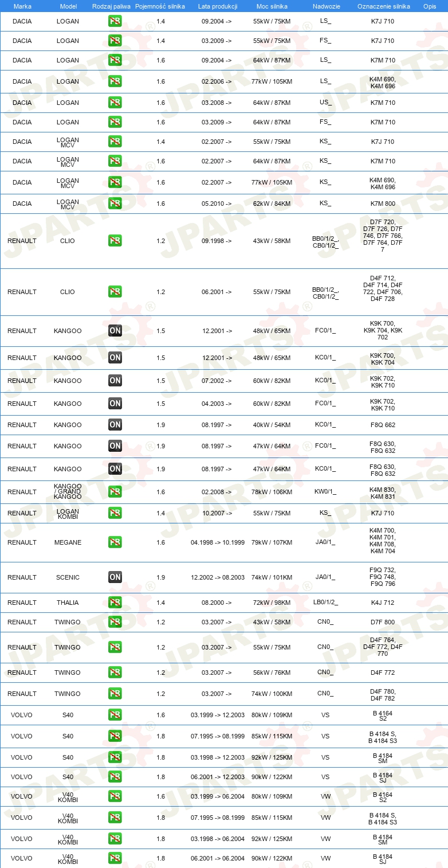Image resolution: width=448 pixels, height=868 pixels.
Task: Click the petrol icon in the Logan 03.2008 US_ row
Action: pyautogui.click(x=115, y=103)
